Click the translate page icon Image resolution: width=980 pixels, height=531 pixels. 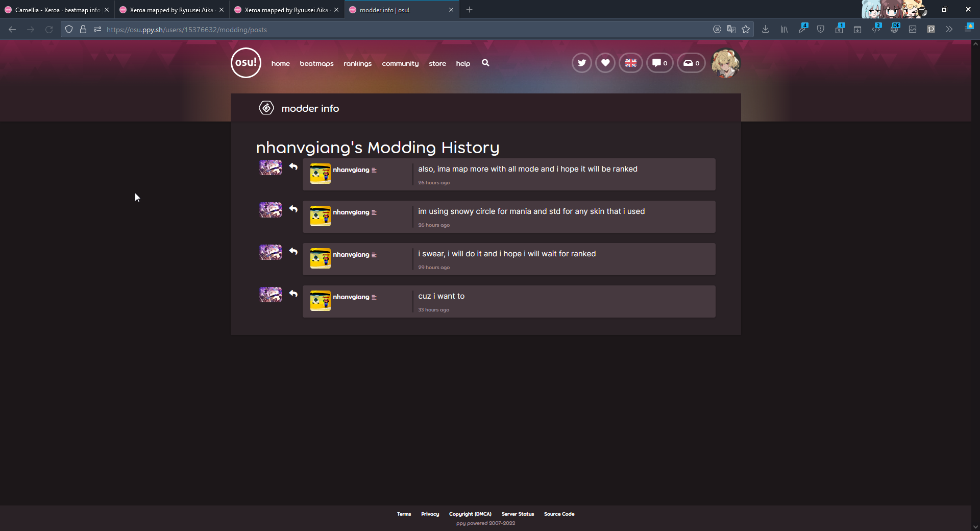[731, 30]
